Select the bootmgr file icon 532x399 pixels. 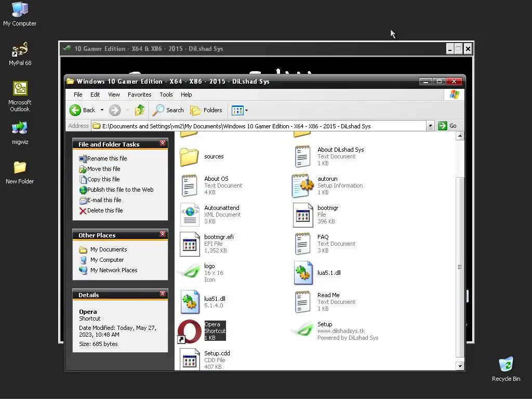303,215
